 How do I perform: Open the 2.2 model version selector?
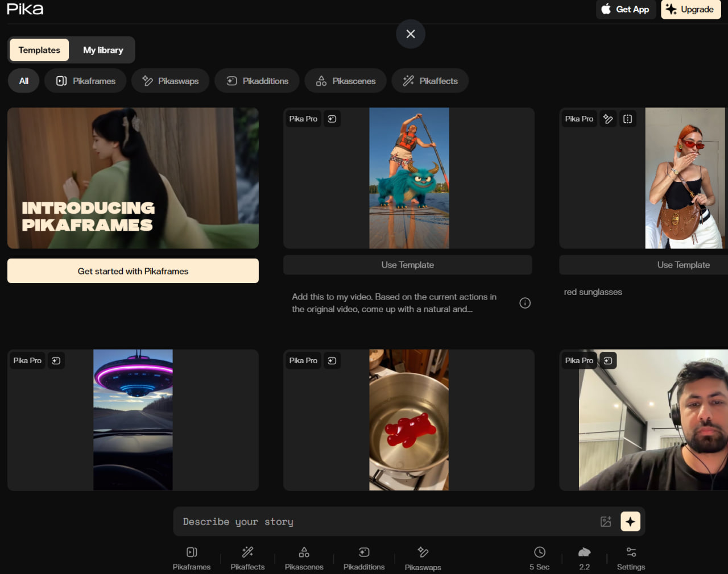[x=584, y=558]
